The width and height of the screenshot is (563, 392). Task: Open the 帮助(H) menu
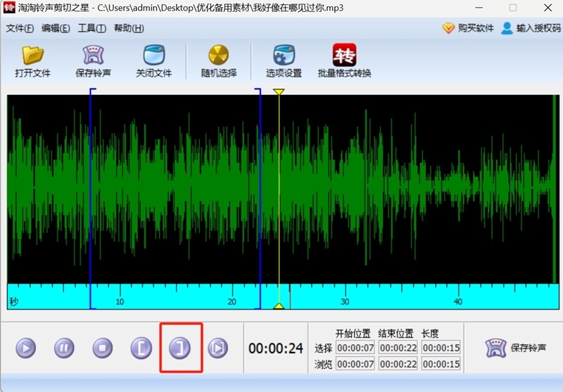tap(129, 28)
